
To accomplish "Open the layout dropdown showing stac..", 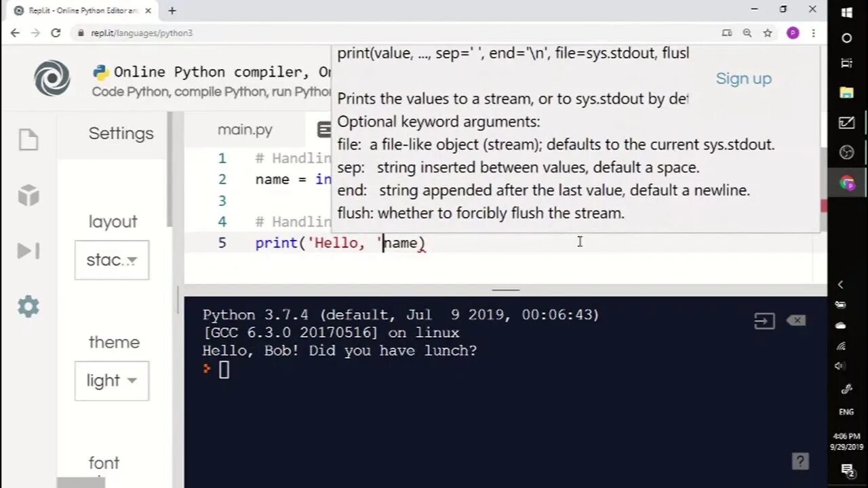I will coord(112,260).
